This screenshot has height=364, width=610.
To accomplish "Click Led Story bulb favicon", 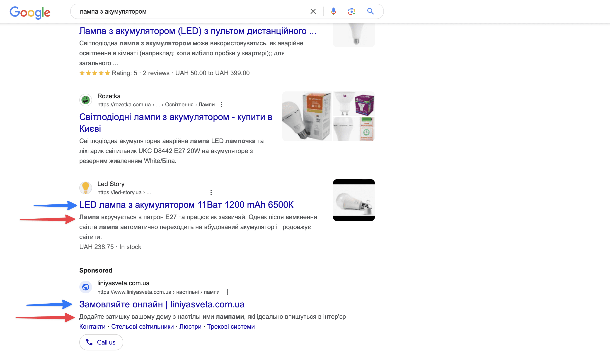I will tap(85, 188).
